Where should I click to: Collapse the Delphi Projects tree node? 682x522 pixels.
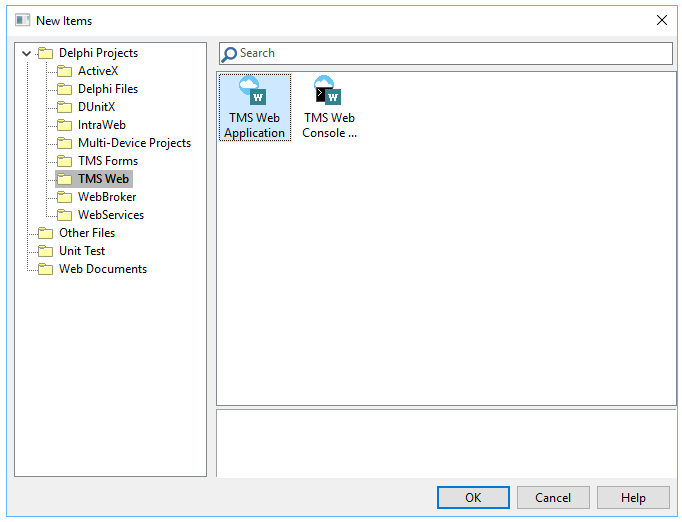click(x=27, y=54)
